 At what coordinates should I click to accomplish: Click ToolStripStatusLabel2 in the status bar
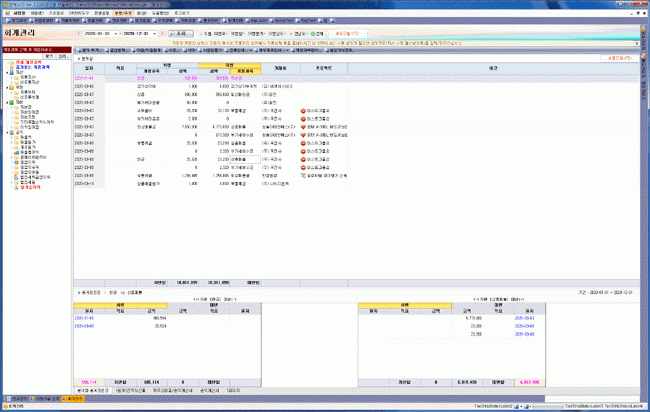tap(493, 406)
